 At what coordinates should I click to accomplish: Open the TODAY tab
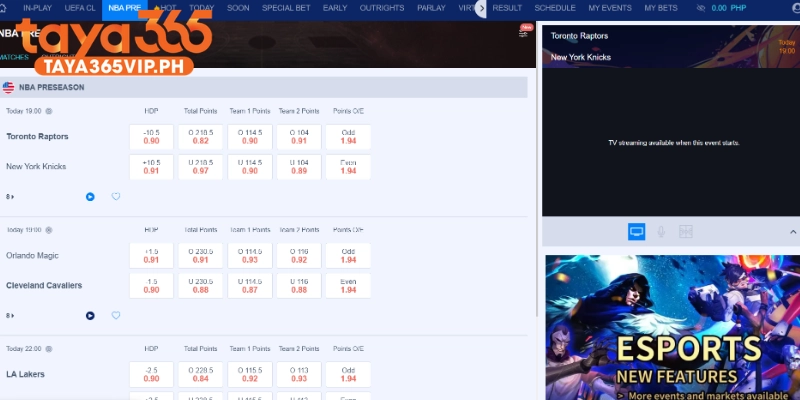pyautogui.click(x=202, y=8)
